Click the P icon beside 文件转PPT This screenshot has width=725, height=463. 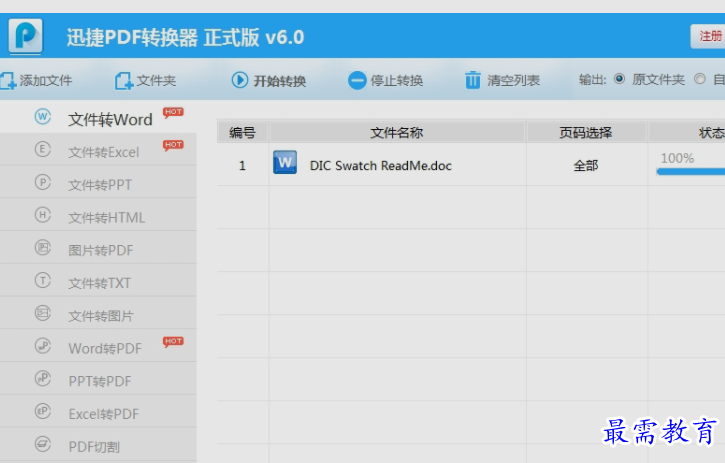[x=43, y=182]
